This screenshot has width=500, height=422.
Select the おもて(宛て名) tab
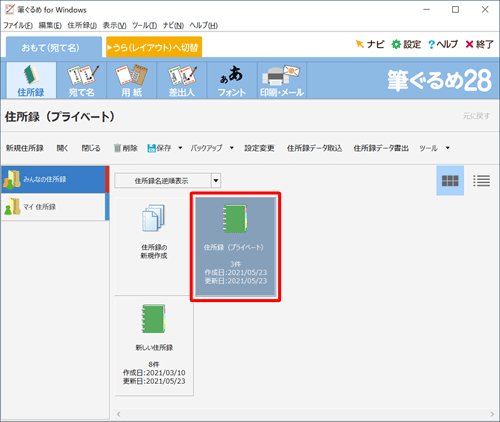click(x=54, y=47)
